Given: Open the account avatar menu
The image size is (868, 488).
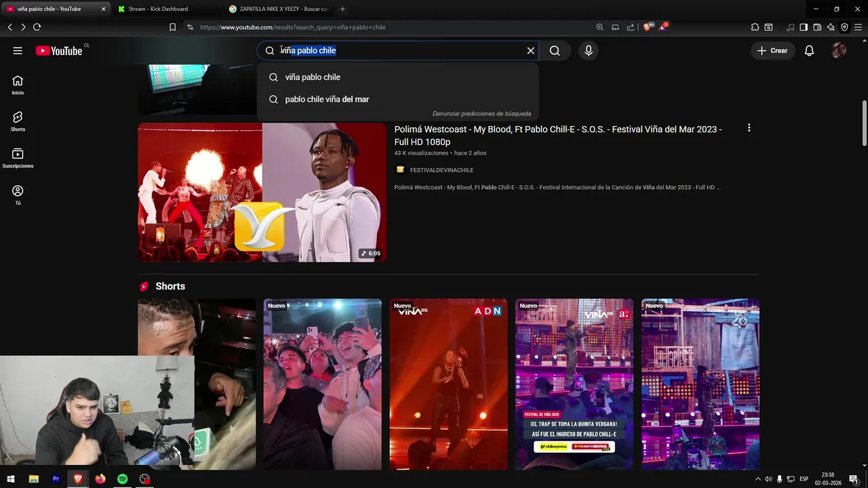Looking at the screenshot, I should (x=839, y=51).
